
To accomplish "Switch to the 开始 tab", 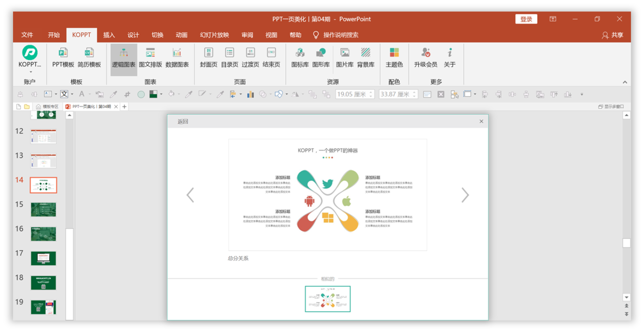I will click(x=54, y=35).
